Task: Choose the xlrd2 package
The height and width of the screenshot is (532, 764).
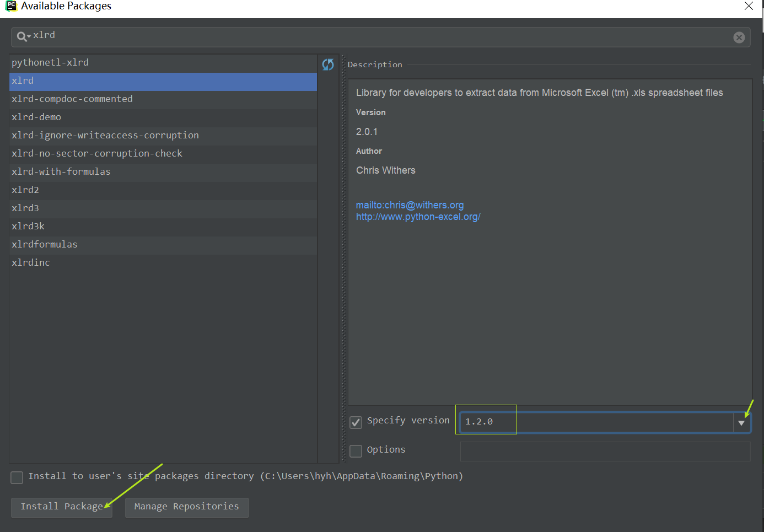Action: [163, 190]
